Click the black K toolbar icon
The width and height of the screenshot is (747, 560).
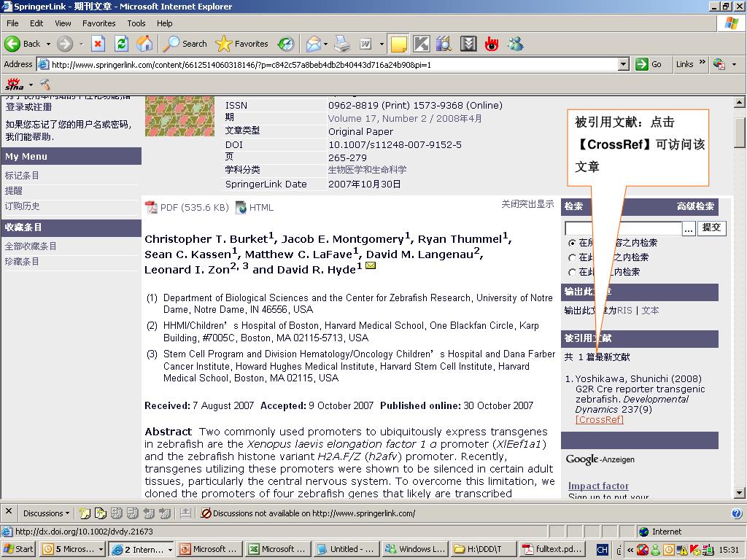[x=421, y=44]
